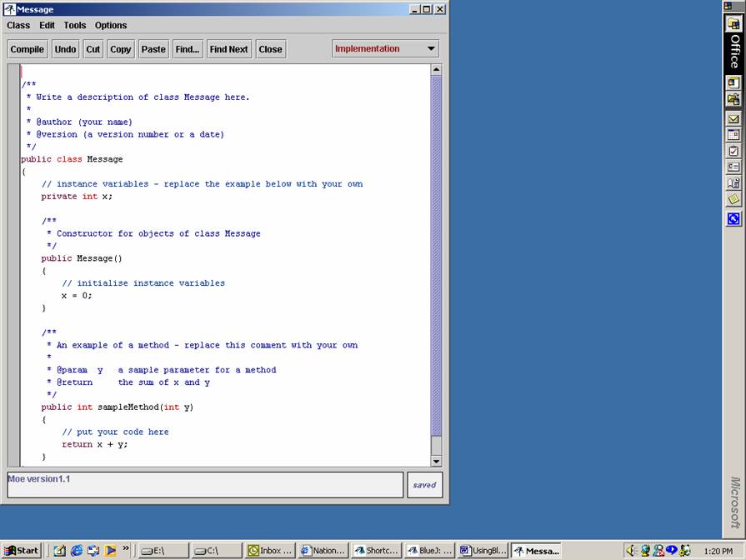The width and height of the screenshot is (746, 560).
Task: Click 'private int x;' line
Action: (x=77, y=196)
